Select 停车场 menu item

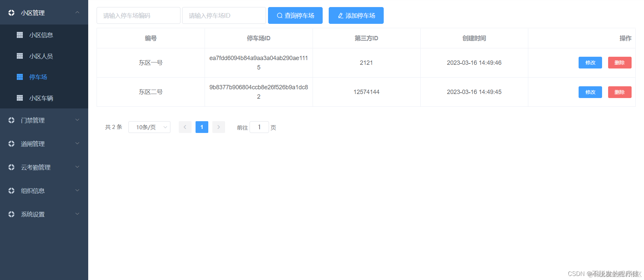point(44,77)
